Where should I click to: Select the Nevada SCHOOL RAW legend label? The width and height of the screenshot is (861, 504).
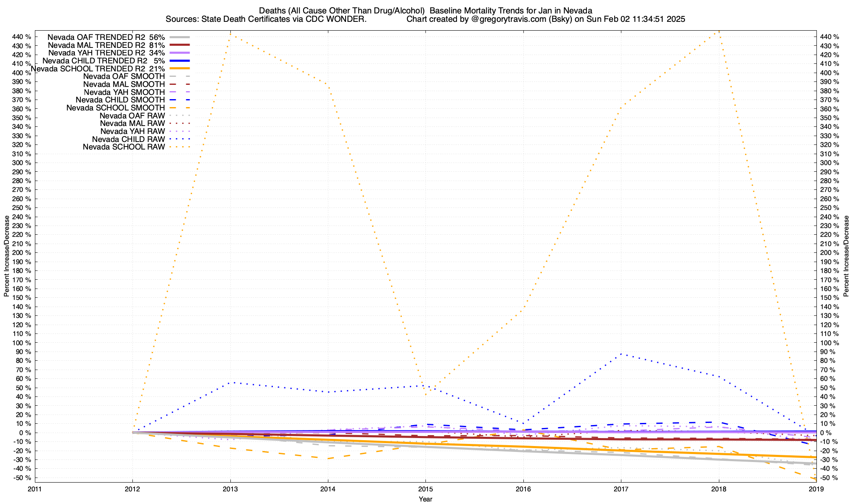click(x=124, y=147)
